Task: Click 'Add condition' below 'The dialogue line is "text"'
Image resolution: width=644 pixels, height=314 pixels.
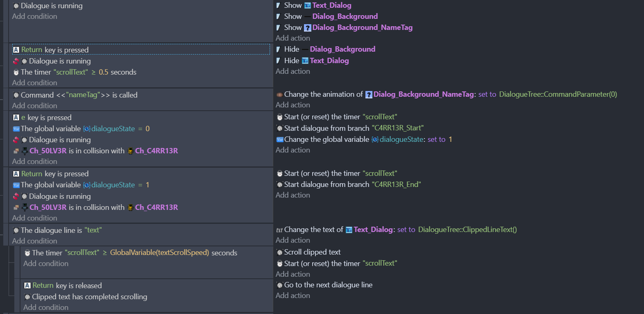Action: coord(34,241)
